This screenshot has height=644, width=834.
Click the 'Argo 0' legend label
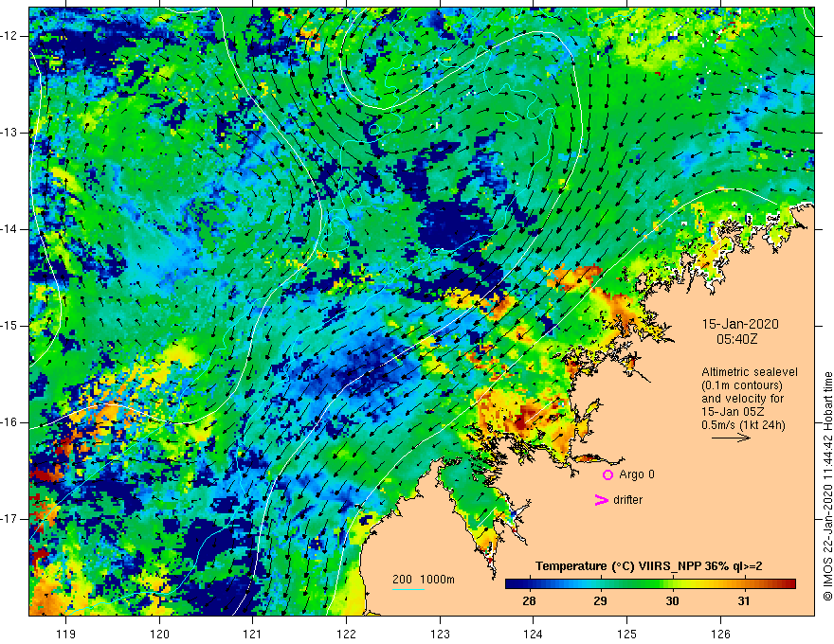click(x=637, y=474)
